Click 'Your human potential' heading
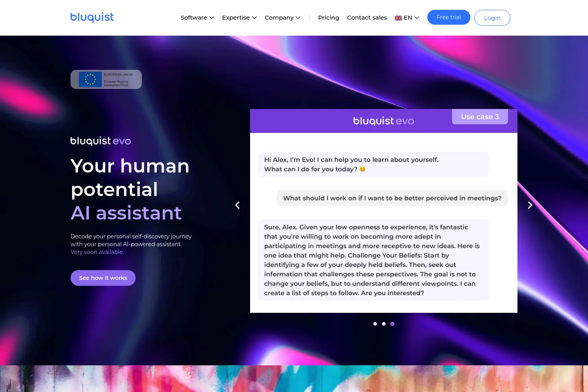Image resolution: width=588 pixels, height=392 pixels. pos(130,178)
